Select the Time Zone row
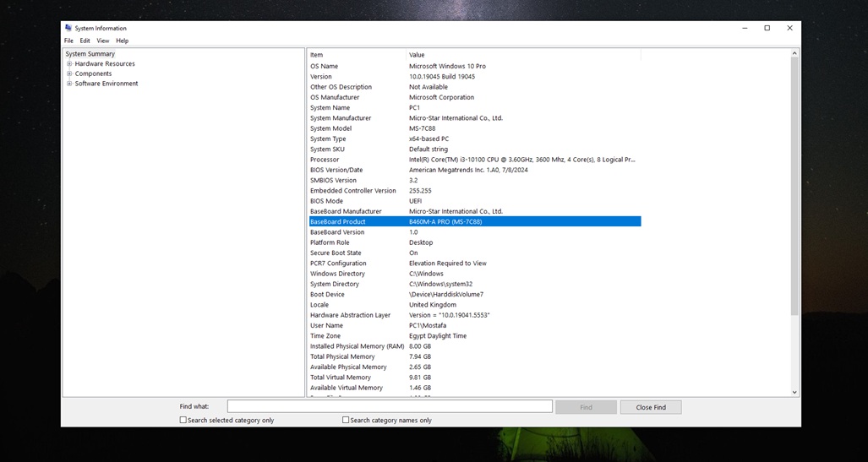 pyautogui.click(x=475, y=336)
